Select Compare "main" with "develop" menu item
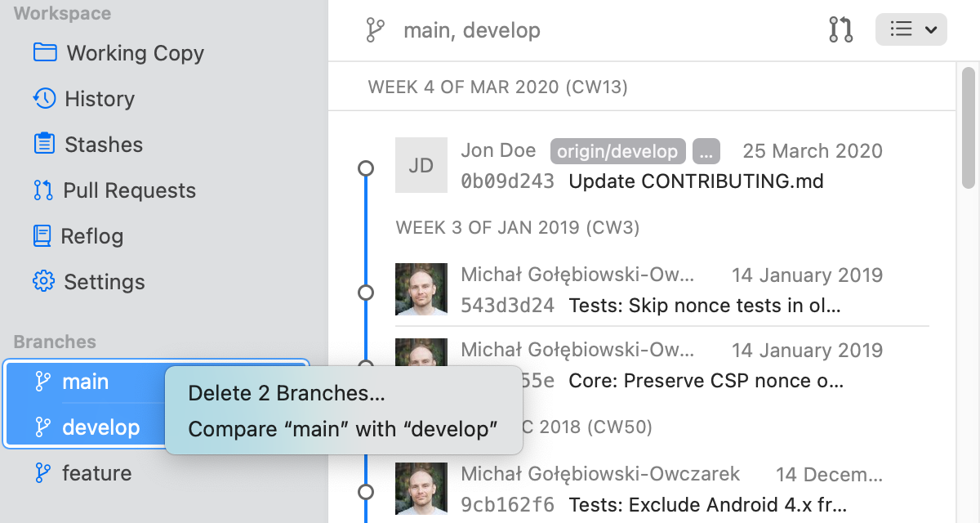The height and width of the screenshot is (523, 980). pyautogui.click(x=343, y=429)
